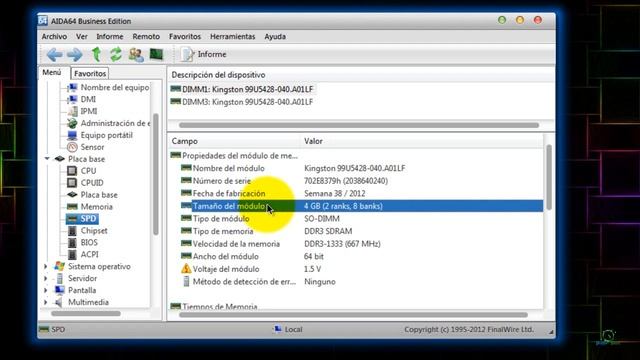Click the Voltaje del módulo warning icon

pos(186,269)
